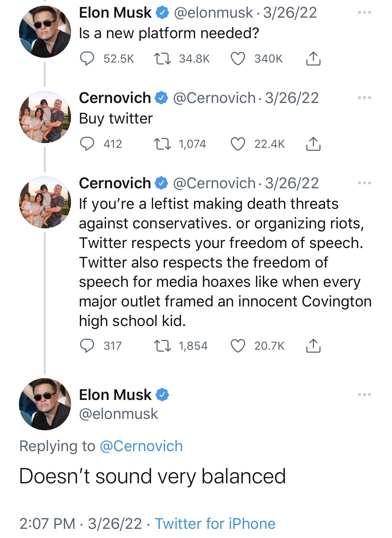The image size is (392, 538).
Task: Retweet the tweet with 1,854 retweets
Action: pyautogui.click(x=162, y=346)
